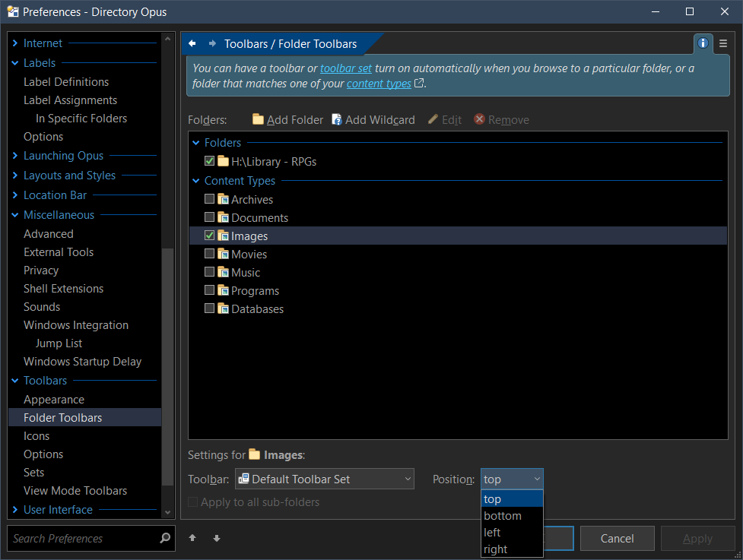Enable the Music checkbox
Screen dimensions: 743x560
tap(209, 272)
